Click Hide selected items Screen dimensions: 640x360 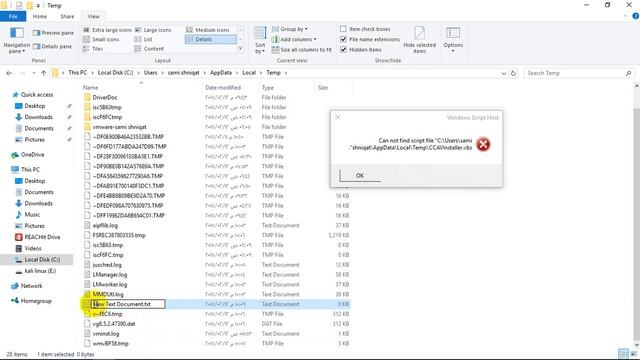pos(419,40)
